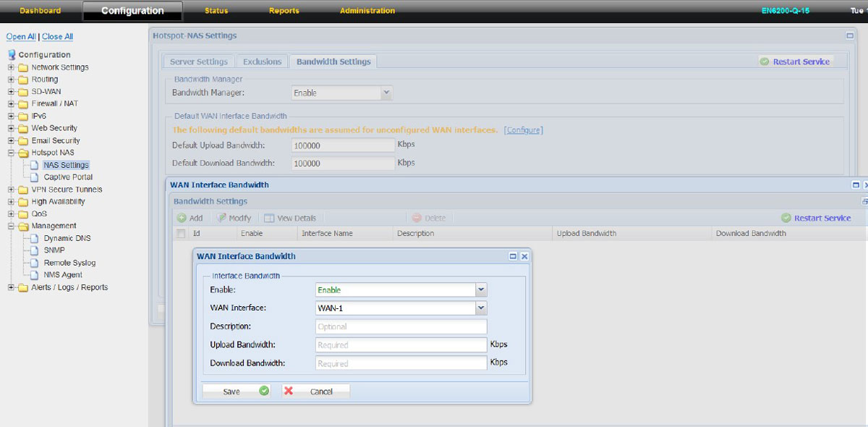Open the SNMP page in Management

click(54, 250)
